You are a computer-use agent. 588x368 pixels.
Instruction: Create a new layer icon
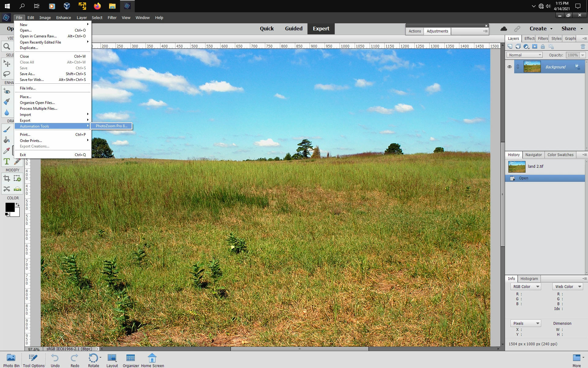[510, 47]
